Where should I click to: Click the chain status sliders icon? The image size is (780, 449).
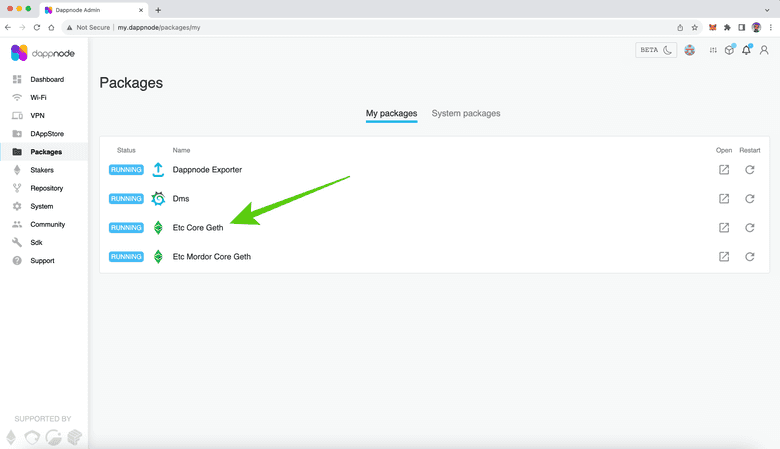713,51
